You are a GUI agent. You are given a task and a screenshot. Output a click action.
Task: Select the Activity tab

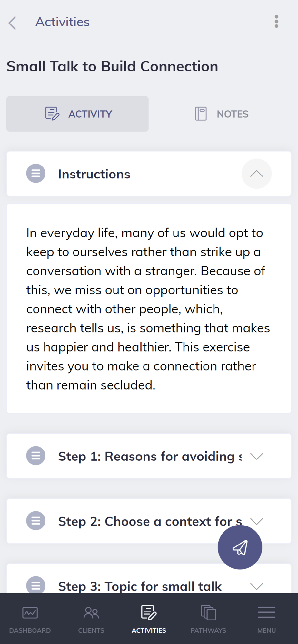(x=77, y=114)
